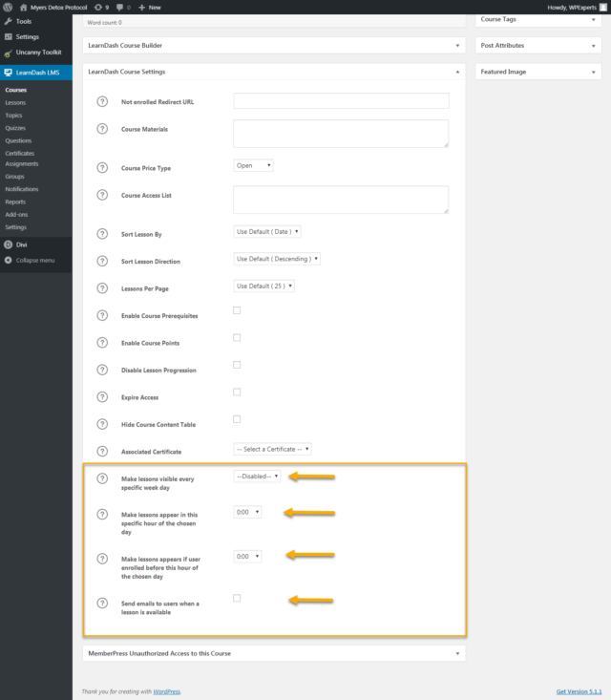Open help icon for Course Price Type
611x700 pixels.
point(102,168)
